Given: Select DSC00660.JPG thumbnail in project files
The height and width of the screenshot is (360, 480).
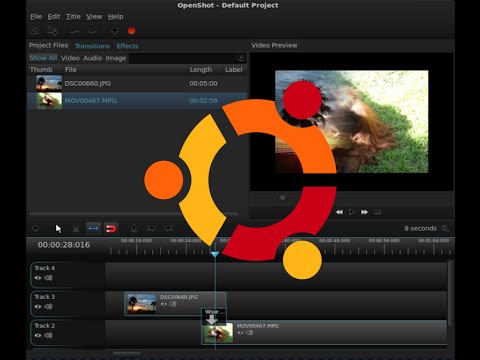Looking at the screenshot, I should coord(49,83).
